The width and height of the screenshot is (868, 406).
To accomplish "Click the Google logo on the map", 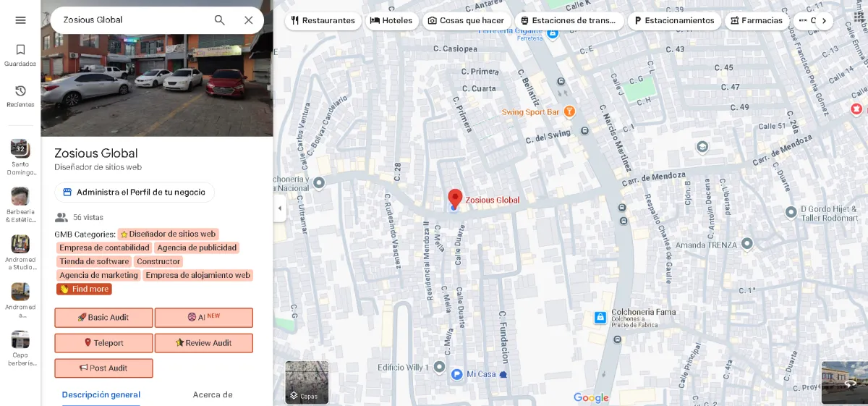I will point(591,397).
